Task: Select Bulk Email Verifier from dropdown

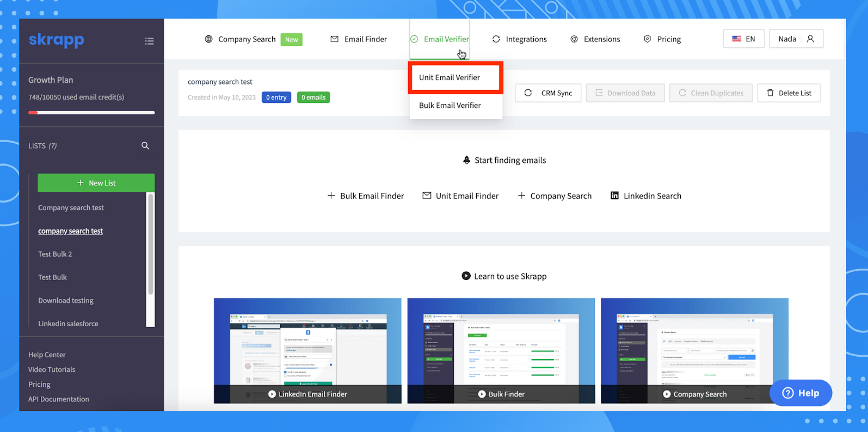Action: [x=455, y=105]
